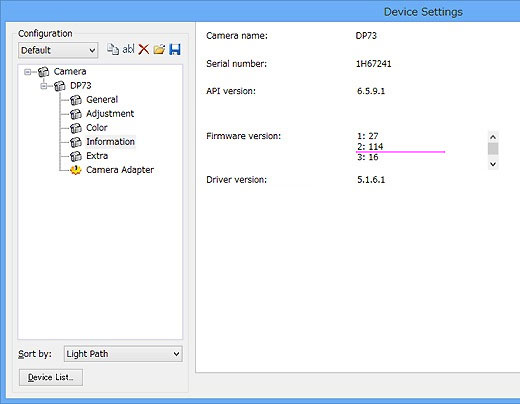Click the Information node icon
This screenshot has width=520, height=404.
point(76,142)
